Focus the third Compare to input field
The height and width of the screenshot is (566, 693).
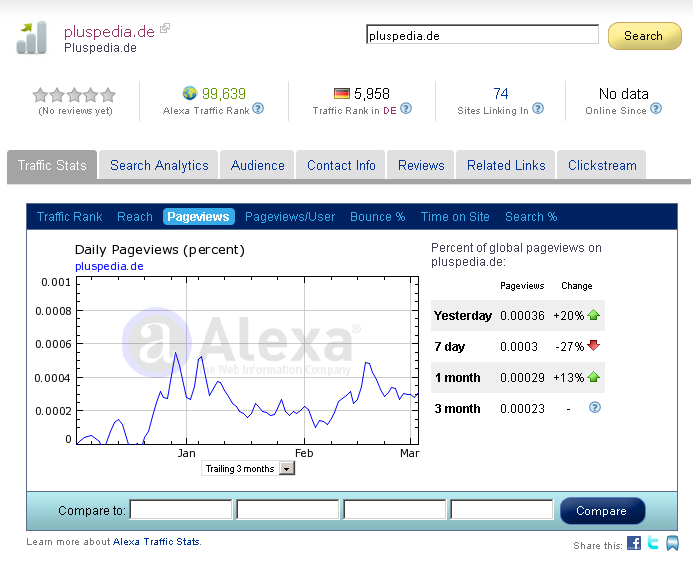395,510
